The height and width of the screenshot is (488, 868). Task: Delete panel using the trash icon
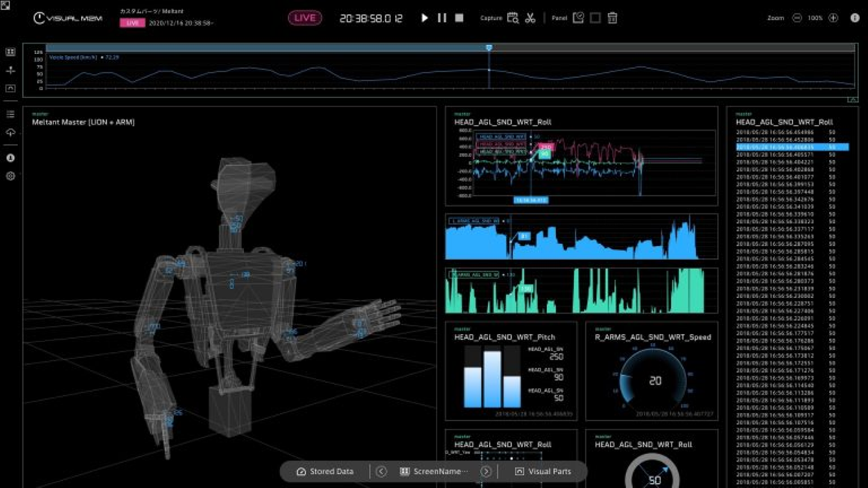pyautogui.click(x=612, y=18)
